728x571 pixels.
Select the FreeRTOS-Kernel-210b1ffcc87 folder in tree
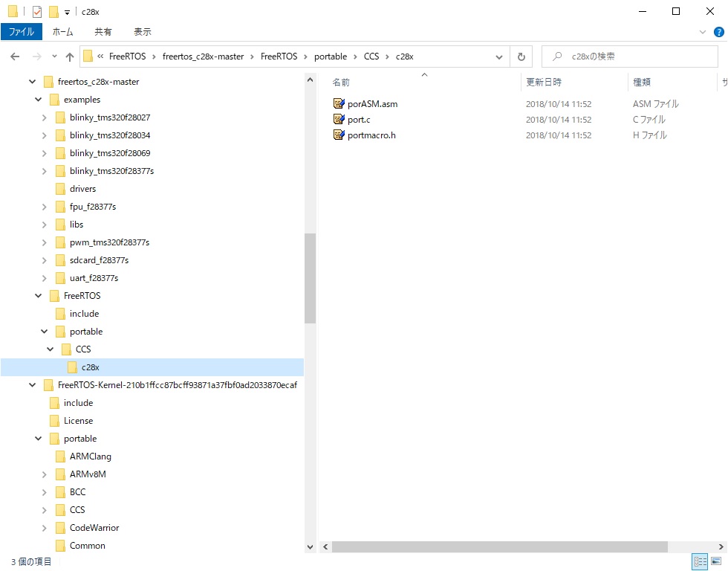(x=178, y=384)
